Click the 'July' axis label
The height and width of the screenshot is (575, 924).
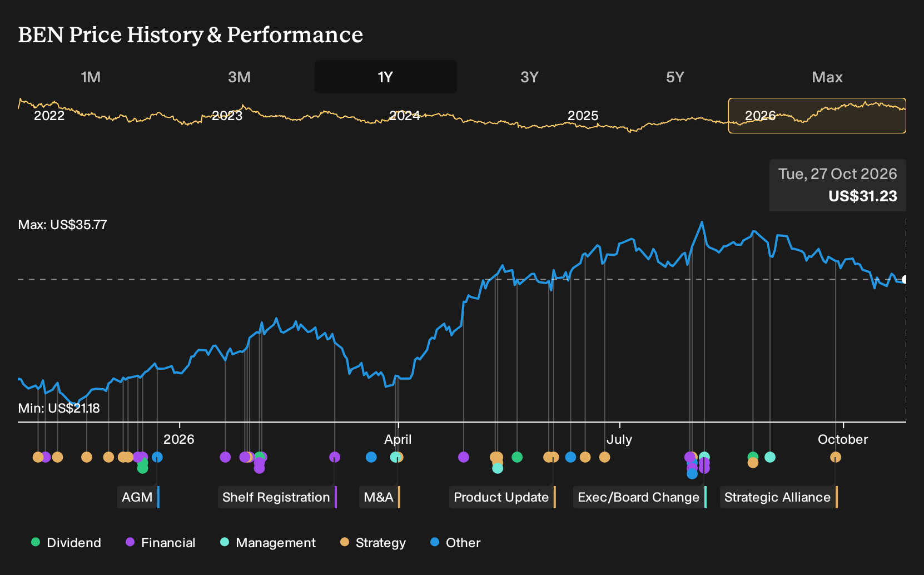coord(619,439)
